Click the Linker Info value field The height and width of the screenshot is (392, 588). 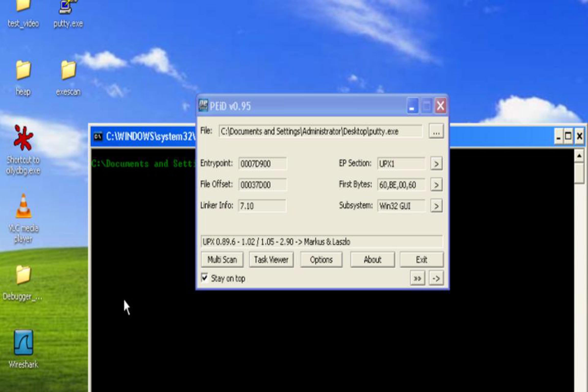pos(262,206)
